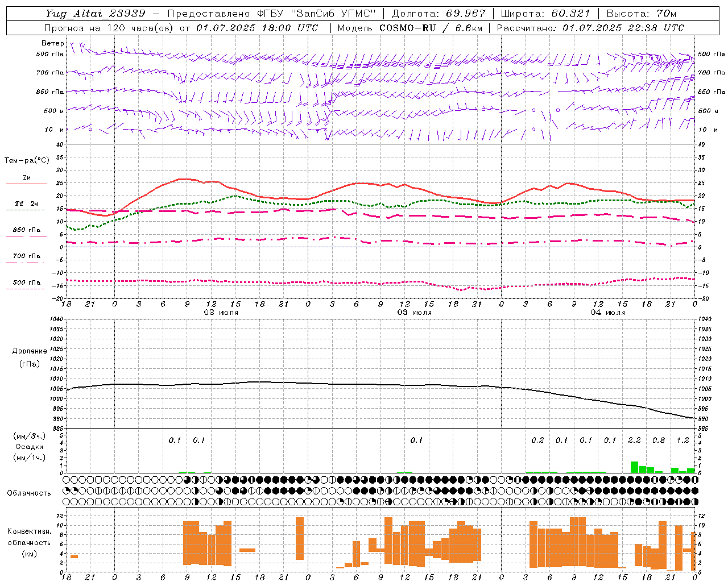Click the Конвективн. panel label

pos(29,531)
